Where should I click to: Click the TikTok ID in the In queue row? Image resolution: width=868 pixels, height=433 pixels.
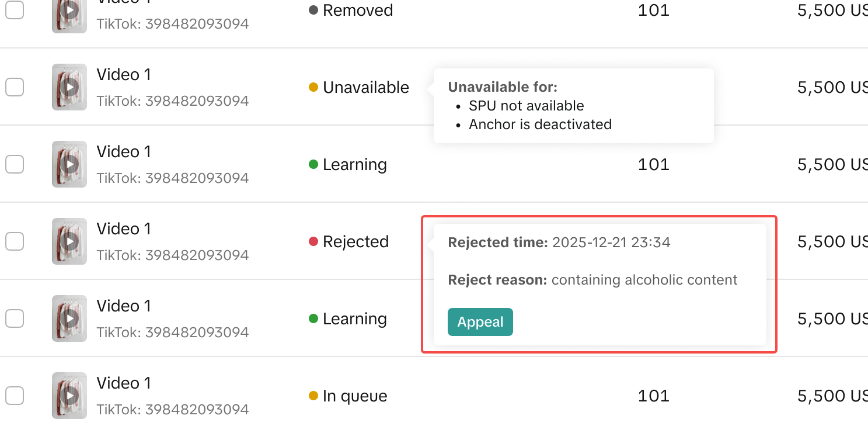pos(173,409)
